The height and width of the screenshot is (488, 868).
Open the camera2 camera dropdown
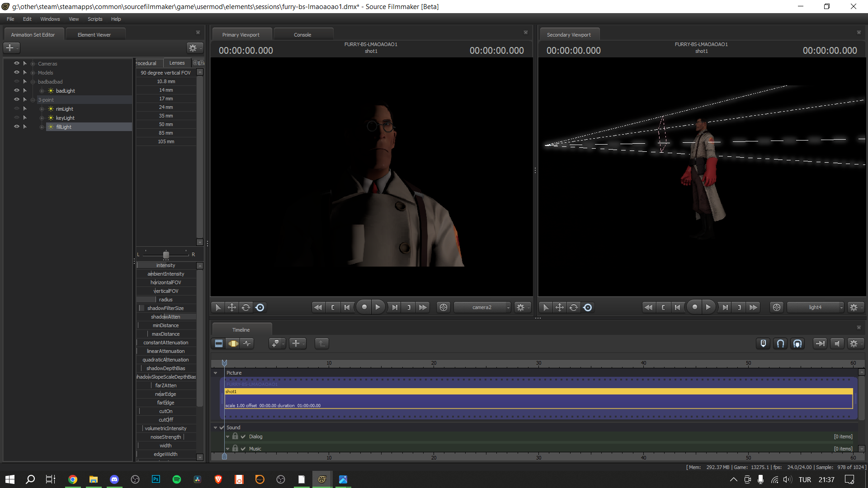(482, 307)
